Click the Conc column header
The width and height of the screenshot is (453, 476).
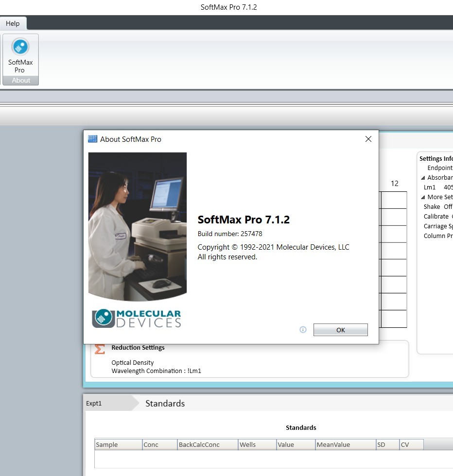tap(160, 444)
